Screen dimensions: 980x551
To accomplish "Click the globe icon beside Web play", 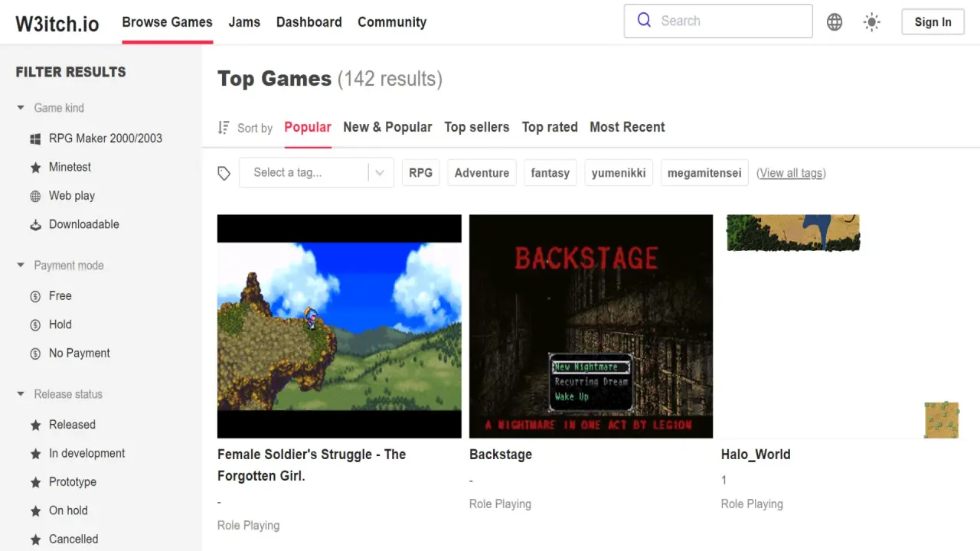I will (x=35, y=196).
